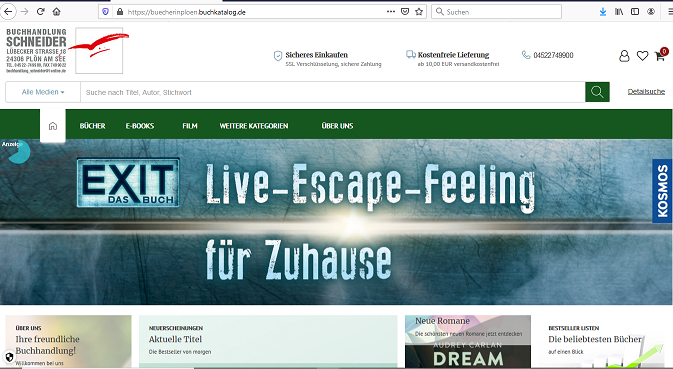Reload the page in the browser
The height and width of the screenshot is (369, 673).
point(40,12)
